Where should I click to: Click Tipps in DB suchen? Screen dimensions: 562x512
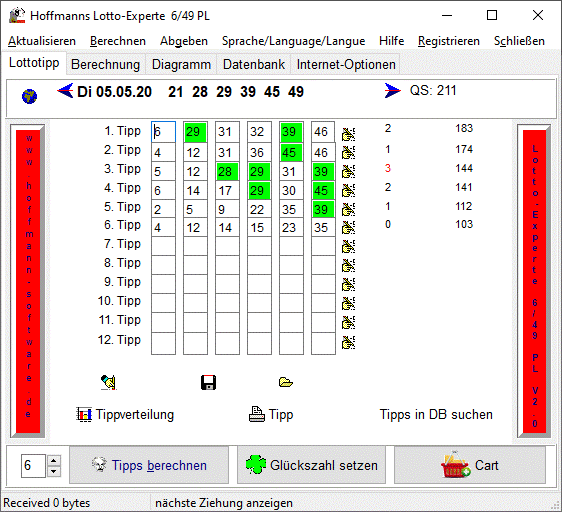[x=436, y=414]
